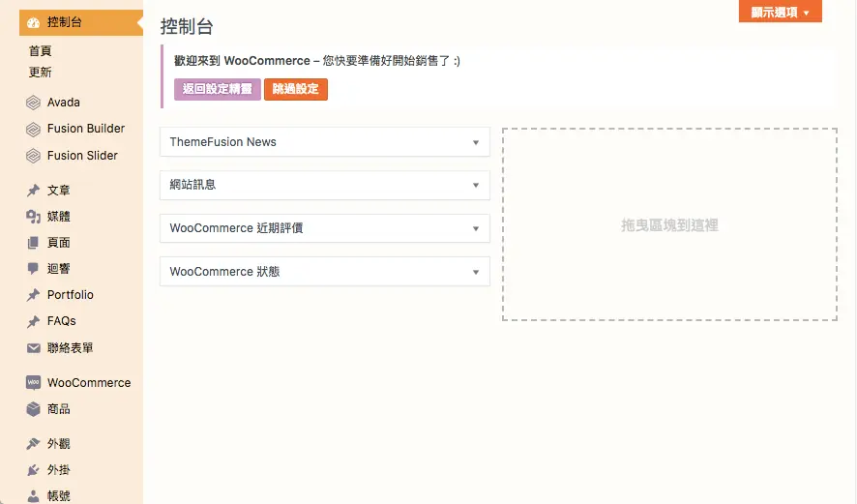Open 聯絡表單 in the sidebar
The height and width of the screenshot is (504, 857).
[x=70, y=348]
